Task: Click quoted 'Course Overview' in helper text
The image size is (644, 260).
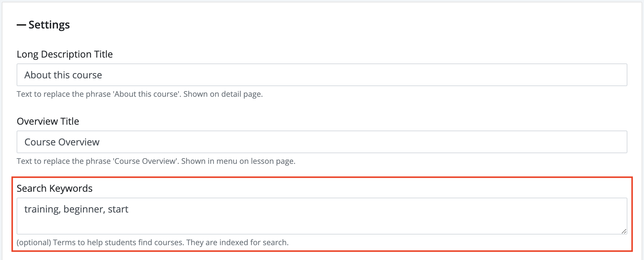Action: coord(145,161)
